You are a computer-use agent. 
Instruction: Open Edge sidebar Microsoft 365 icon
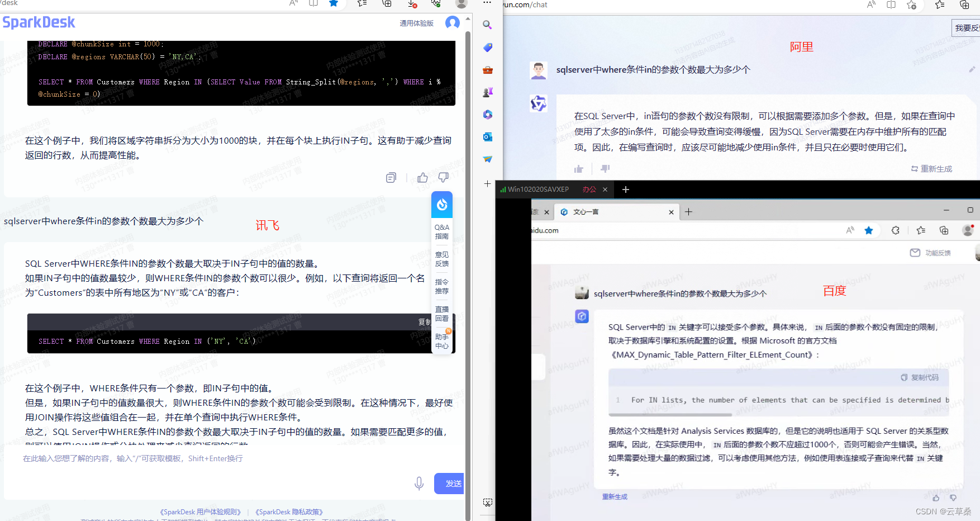tap(487, 115)
